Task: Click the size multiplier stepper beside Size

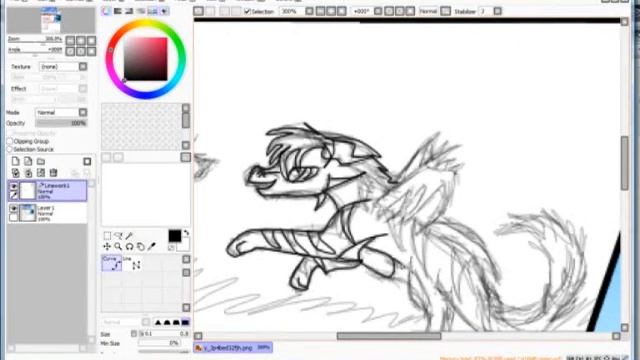Action: pos(133,334)
